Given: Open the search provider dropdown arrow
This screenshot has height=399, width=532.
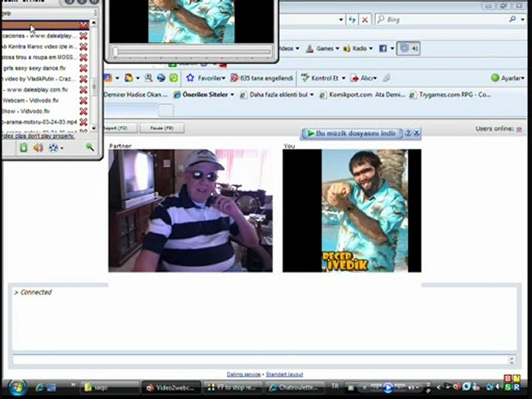Looking at the screenshot, I should [x=523, y=20].
